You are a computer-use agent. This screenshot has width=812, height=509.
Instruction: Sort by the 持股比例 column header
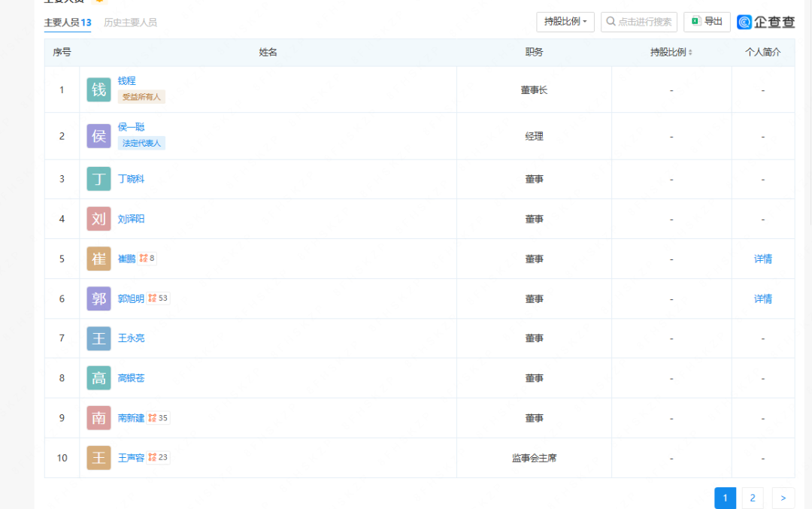pos(671,53)
